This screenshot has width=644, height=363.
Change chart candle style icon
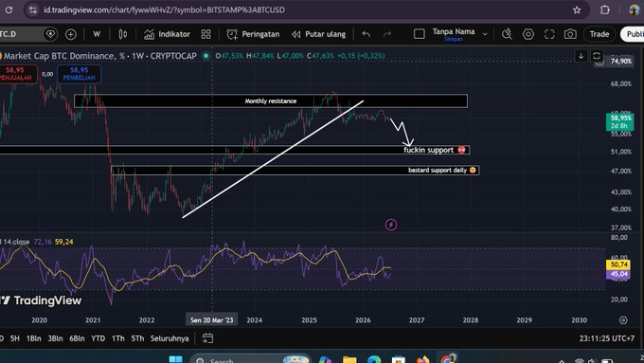[x=122, y=34]
